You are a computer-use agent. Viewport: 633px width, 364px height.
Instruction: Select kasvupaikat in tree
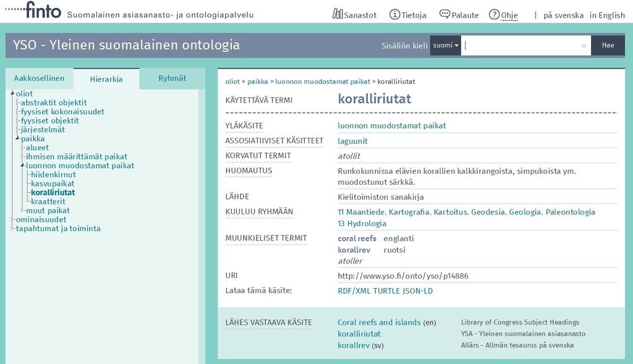[53, 183]
